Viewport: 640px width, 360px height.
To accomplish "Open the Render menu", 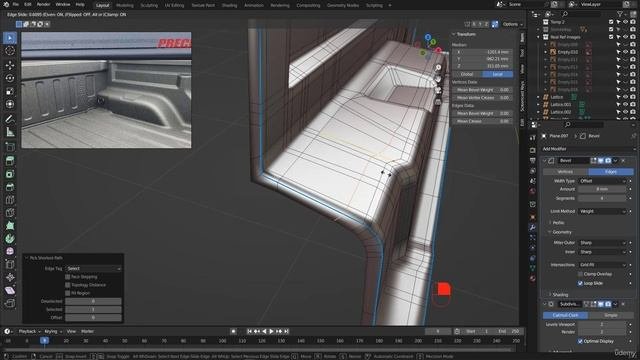I will click(43, 4).
